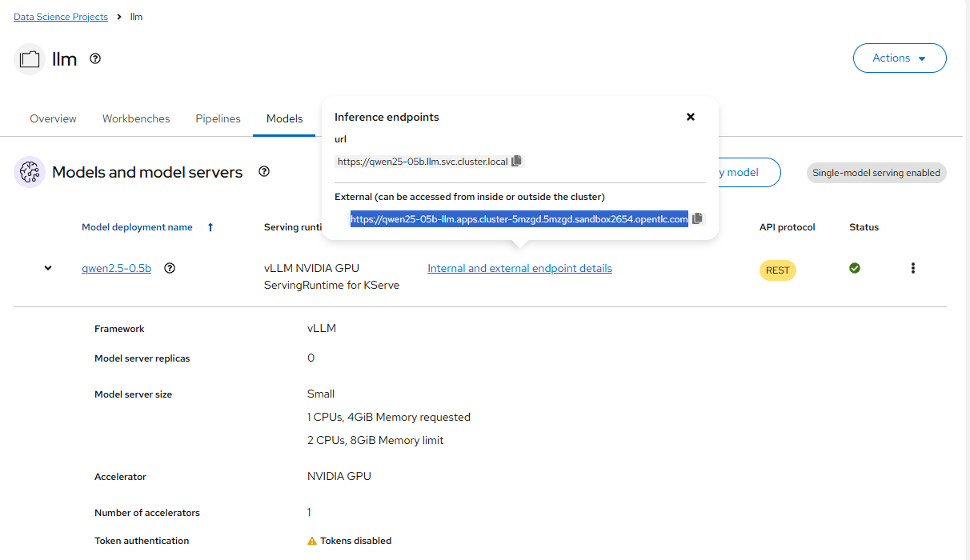
Task: Open the Actions dropdown
Action: 900,58
